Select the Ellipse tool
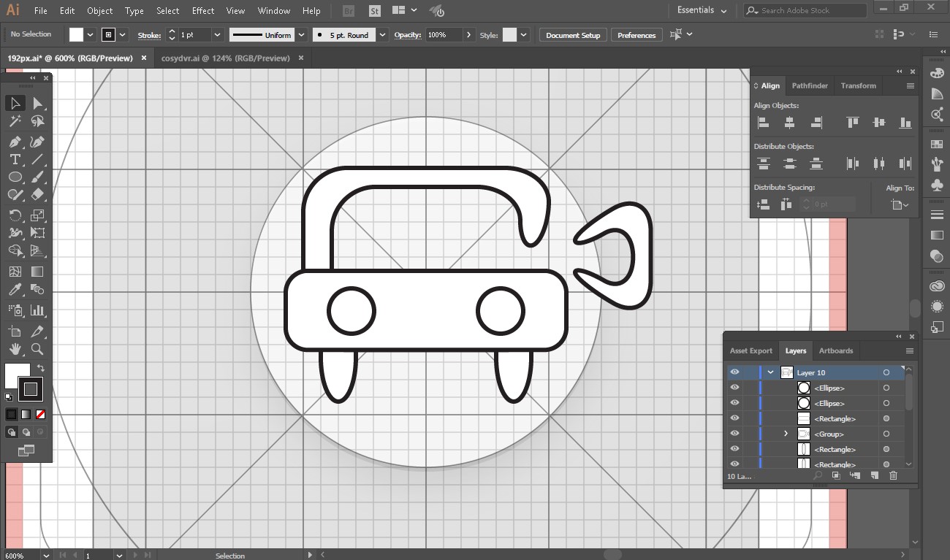The height and width of the screenshot is (560, 950). [15, 177]
